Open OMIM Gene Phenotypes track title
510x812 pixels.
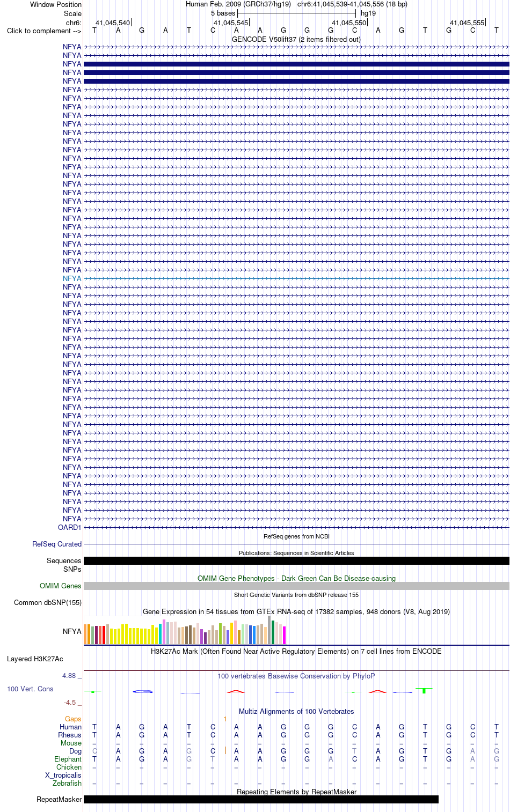tap(296, 578)
